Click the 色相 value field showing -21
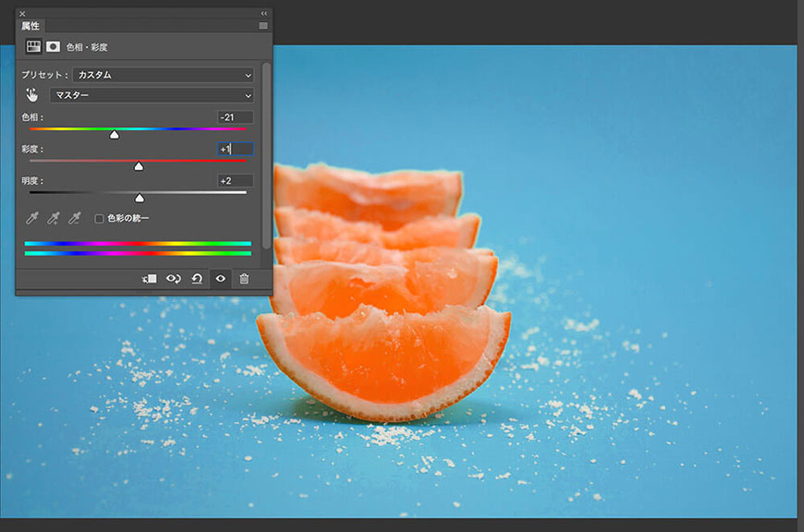This screenshot has height=532, width=804. [x=236, y=117]
